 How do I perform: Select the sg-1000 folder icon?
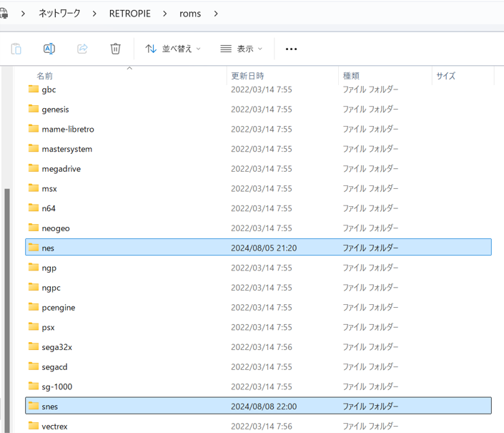tap(34, 386)
